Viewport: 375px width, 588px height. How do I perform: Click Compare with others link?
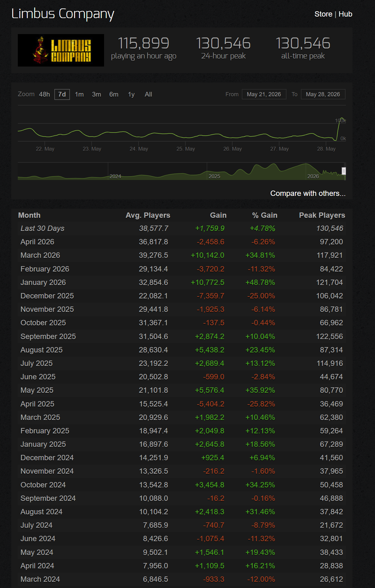(x=308, y=193)
